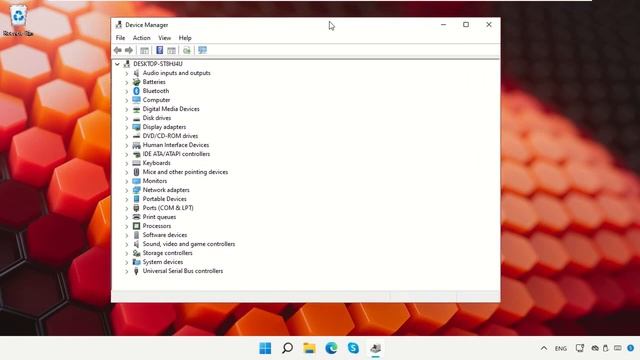
Task: Click the Back arrow in Device Manager toolbar
Action: point(118,50)
